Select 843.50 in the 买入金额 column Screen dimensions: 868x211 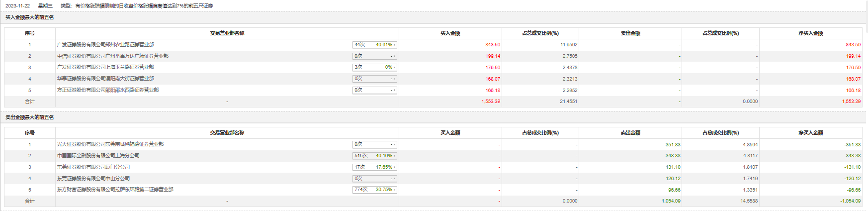(493, 45)
